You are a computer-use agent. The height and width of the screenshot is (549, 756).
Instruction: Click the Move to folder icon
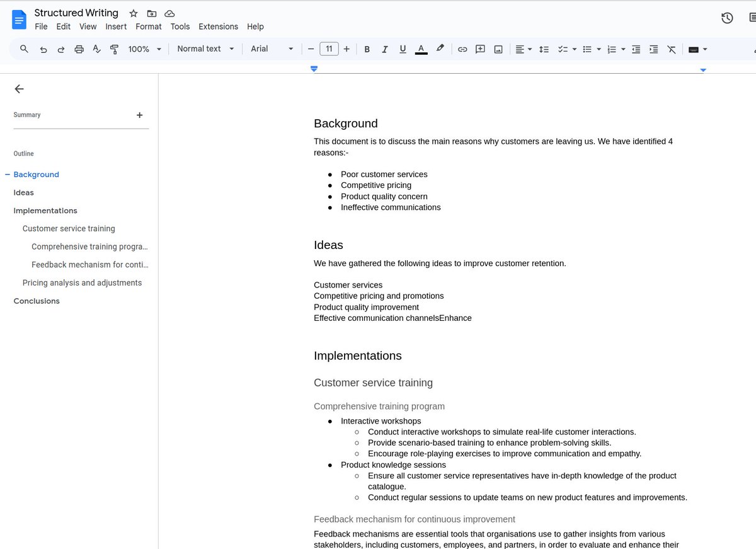pos(152,13)
